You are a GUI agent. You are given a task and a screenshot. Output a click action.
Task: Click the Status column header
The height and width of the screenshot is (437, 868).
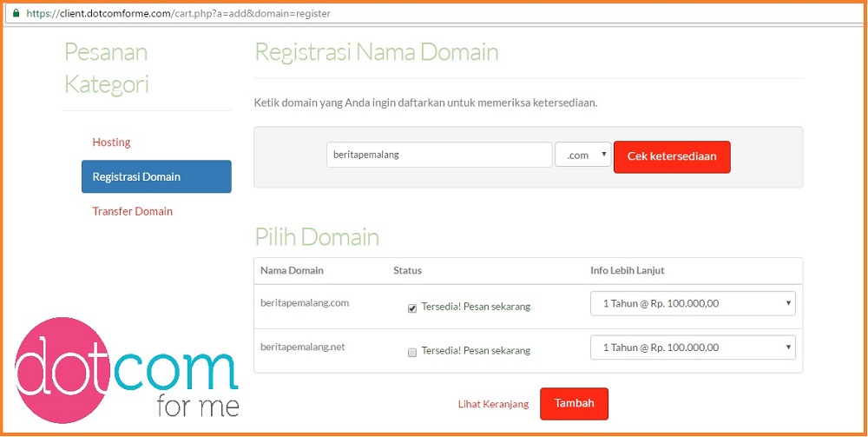[407, 270]
